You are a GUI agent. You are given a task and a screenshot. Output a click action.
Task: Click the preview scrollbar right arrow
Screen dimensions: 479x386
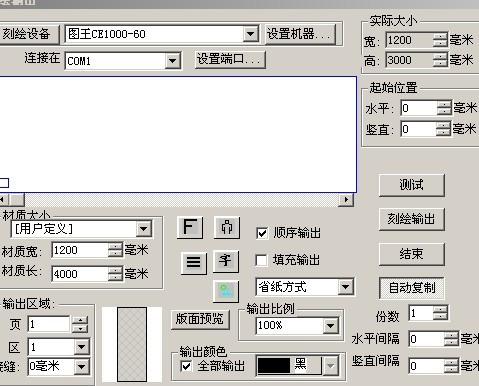(346, 200)
